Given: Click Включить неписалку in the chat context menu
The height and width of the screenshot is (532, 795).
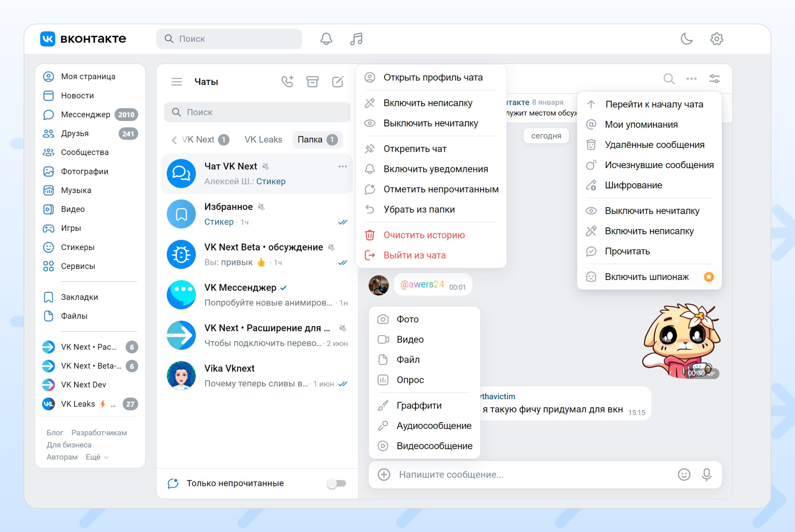Looking at the screenshot, I should click(x=431, y=103).
